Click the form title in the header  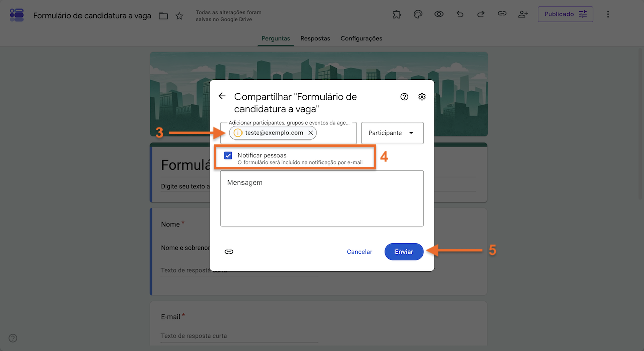[x=92, y=16]
